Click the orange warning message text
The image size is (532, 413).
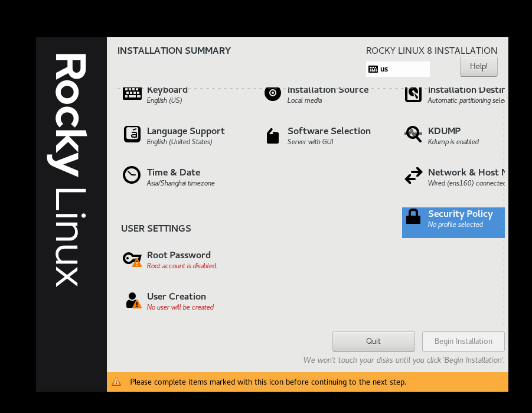pos(268,382)
